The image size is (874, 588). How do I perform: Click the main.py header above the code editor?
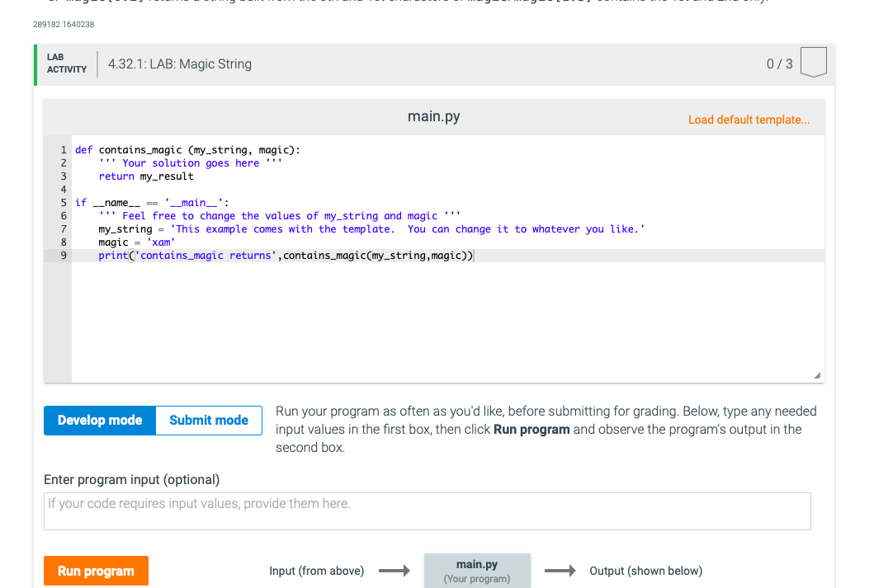tap(433, 116)
